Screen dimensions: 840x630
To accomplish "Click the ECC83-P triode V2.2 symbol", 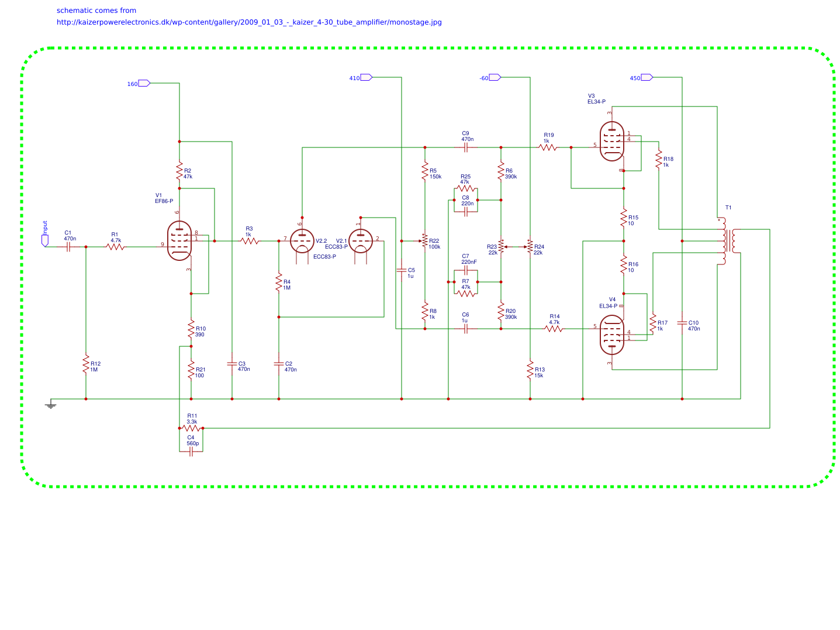I will tap(302, 240).
